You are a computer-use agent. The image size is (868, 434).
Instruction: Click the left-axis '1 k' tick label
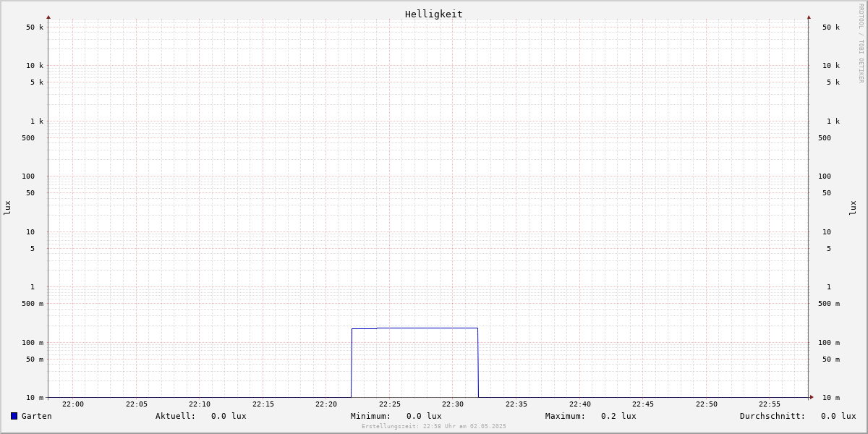click(x=37, y=122)
